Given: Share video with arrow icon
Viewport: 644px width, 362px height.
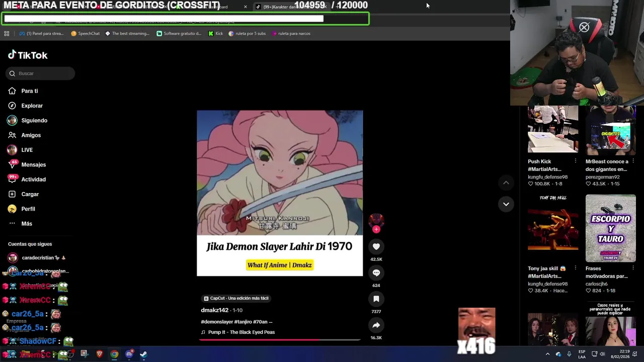Looking at the screenshot, I should [x=376, y=325].
